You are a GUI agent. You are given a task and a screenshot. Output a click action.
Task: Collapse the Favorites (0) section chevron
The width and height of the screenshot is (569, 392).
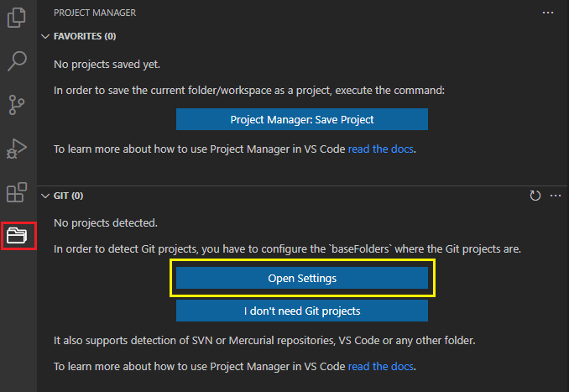[45, 36]
